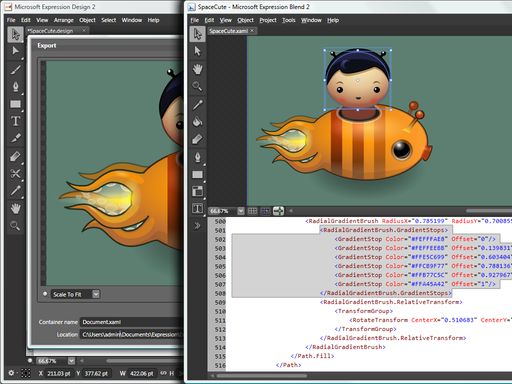
Task: Select the Paint Bucket tool in Blend
Action: (x=197, y=122)
